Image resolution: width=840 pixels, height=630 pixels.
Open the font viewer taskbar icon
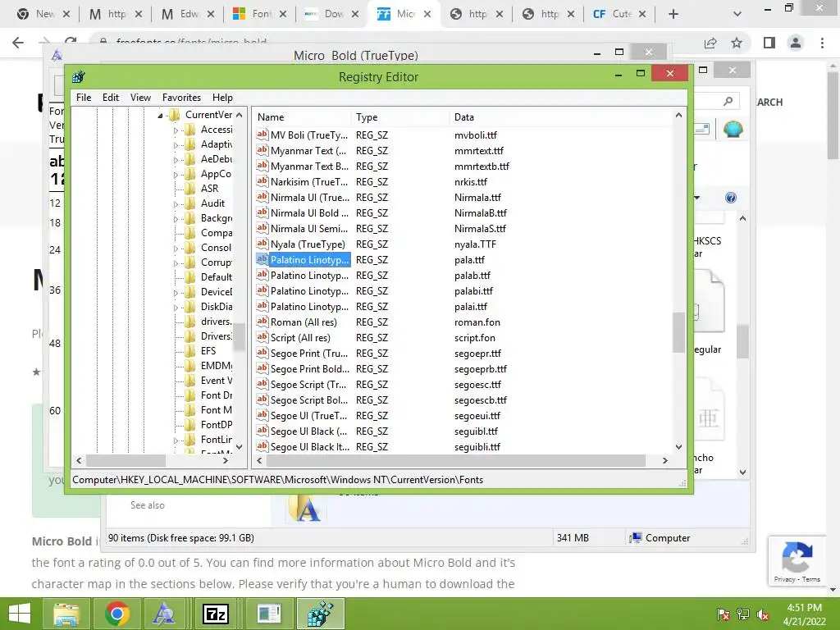164,614
